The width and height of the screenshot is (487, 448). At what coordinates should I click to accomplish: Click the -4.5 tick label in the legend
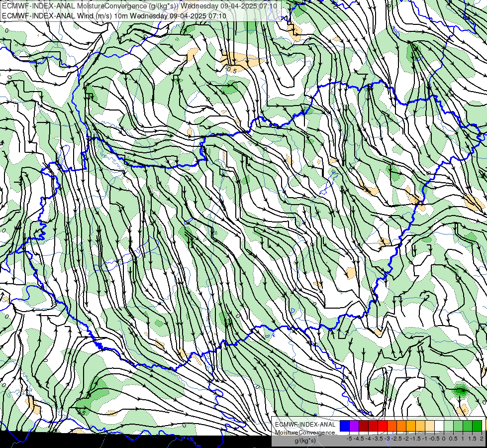pos(359,439)
